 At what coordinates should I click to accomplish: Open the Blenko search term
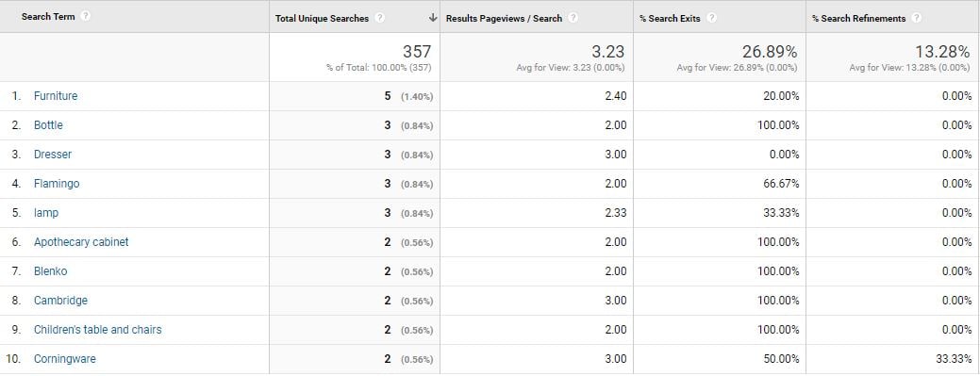51,271
